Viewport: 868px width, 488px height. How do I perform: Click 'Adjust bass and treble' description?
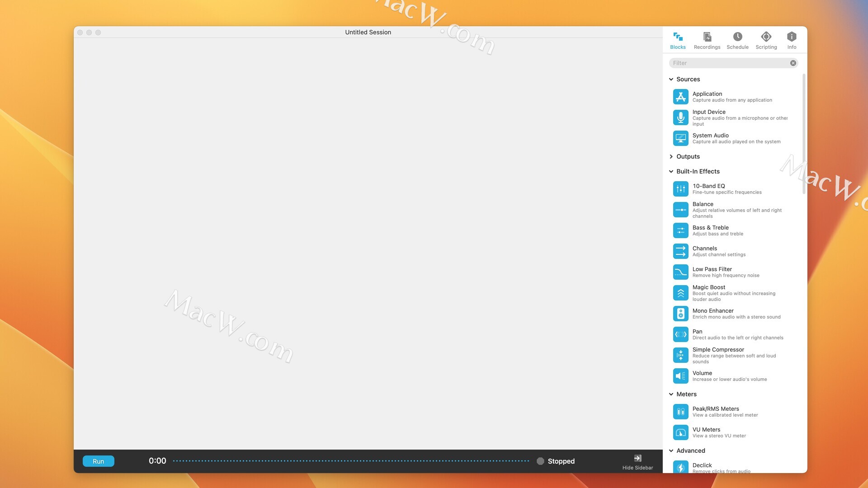(x=718, y=234)
